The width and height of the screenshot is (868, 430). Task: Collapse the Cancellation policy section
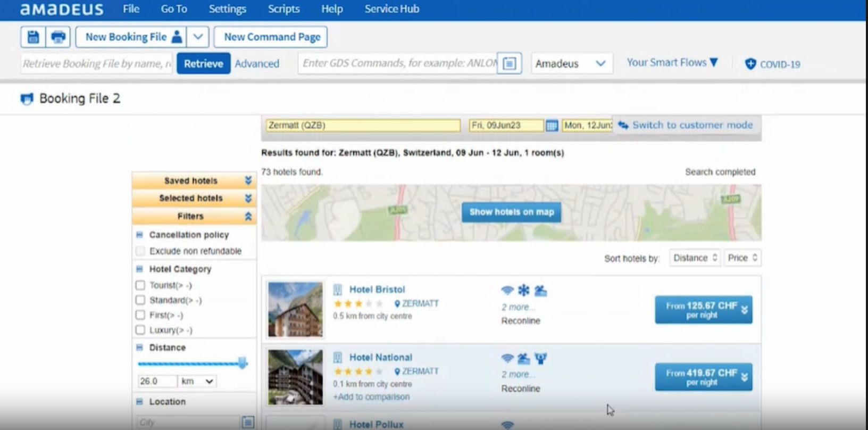point(139,235)
